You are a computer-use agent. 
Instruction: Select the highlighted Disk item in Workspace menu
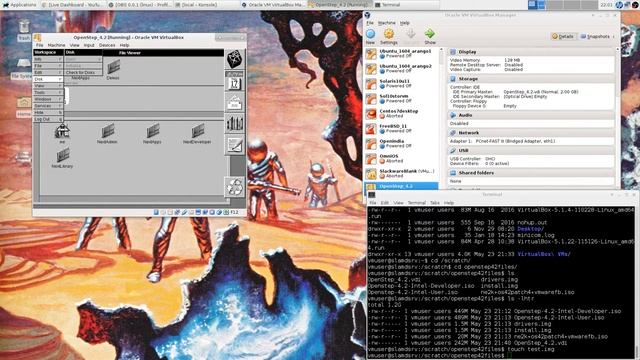pyautogui.click(x=48, y=79)
